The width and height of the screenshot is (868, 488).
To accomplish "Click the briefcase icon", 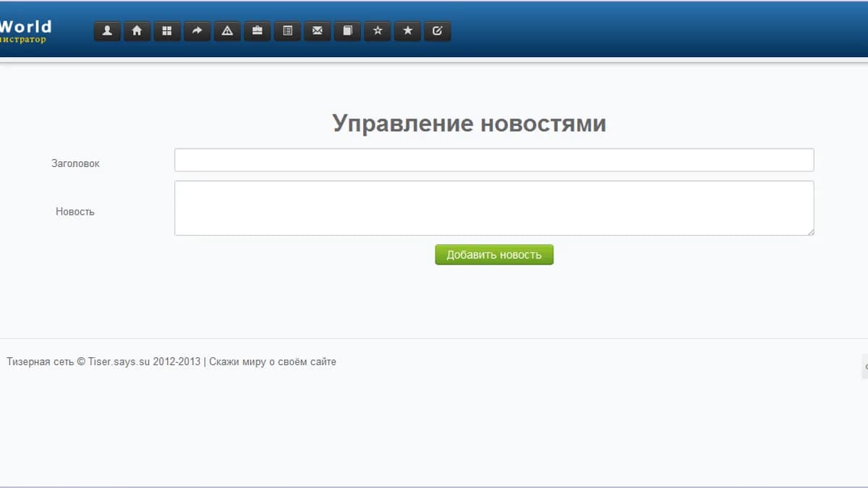I will [258, 31].
